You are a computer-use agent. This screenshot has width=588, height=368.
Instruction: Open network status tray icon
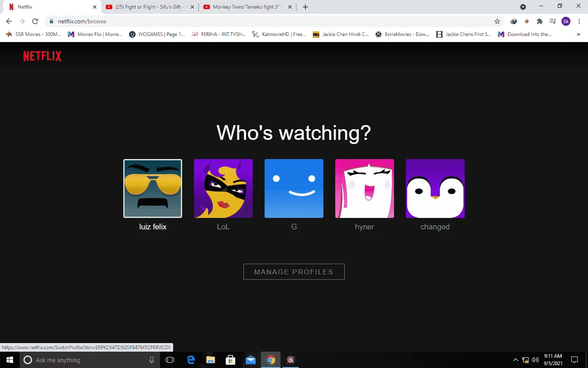pos(526,360)
